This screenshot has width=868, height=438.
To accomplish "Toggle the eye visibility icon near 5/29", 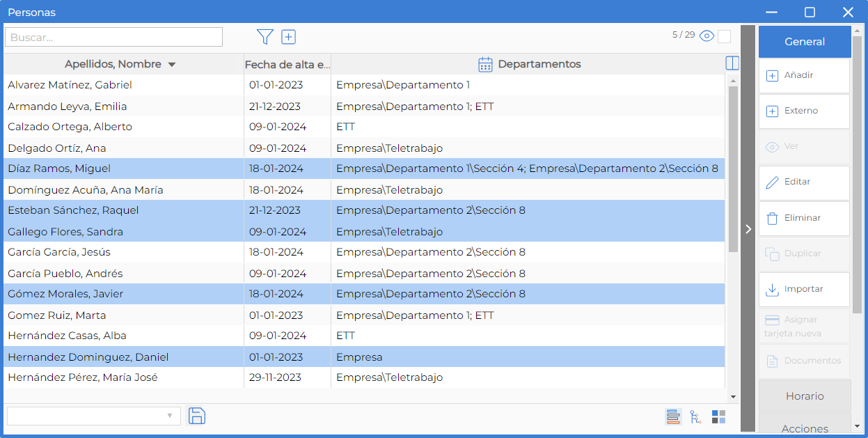I will click(707, 36).
